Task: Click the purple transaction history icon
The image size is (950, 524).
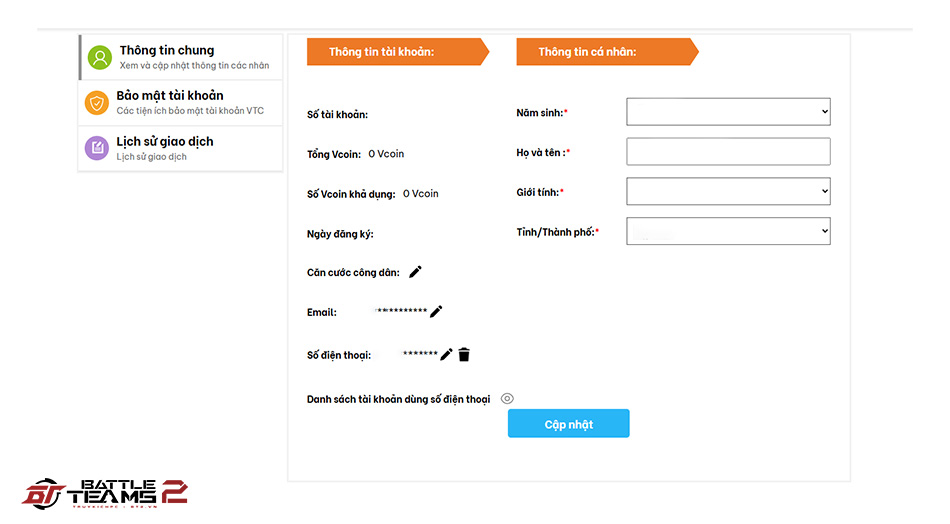Action: (97, 148)
